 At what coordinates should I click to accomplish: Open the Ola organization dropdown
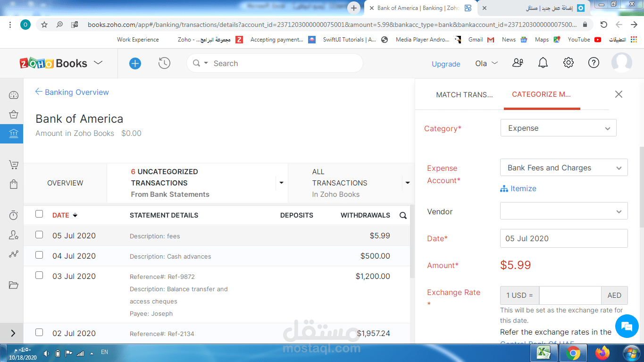coord(486,63)
